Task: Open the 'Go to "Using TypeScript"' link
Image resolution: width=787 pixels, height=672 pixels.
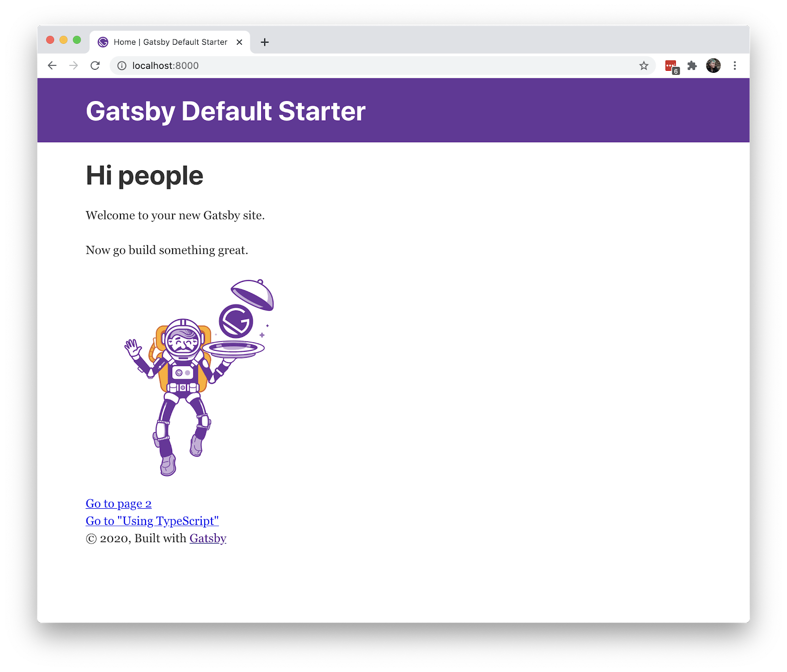Action: pos(152,521)
